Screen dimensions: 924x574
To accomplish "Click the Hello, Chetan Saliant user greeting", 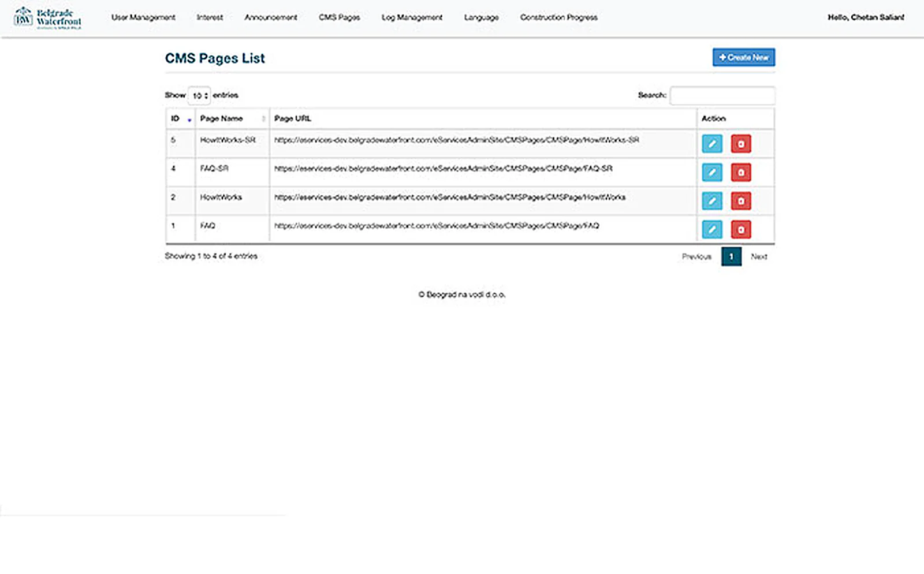I will coord(866,17).
